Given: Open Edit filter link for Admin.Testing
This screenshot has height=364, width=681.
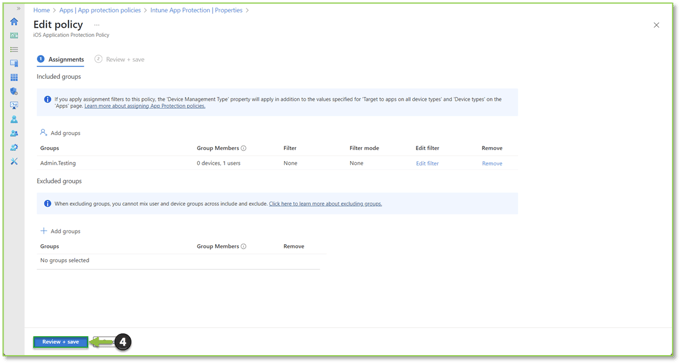Looking at the screenshot, I should pos(427,163).
